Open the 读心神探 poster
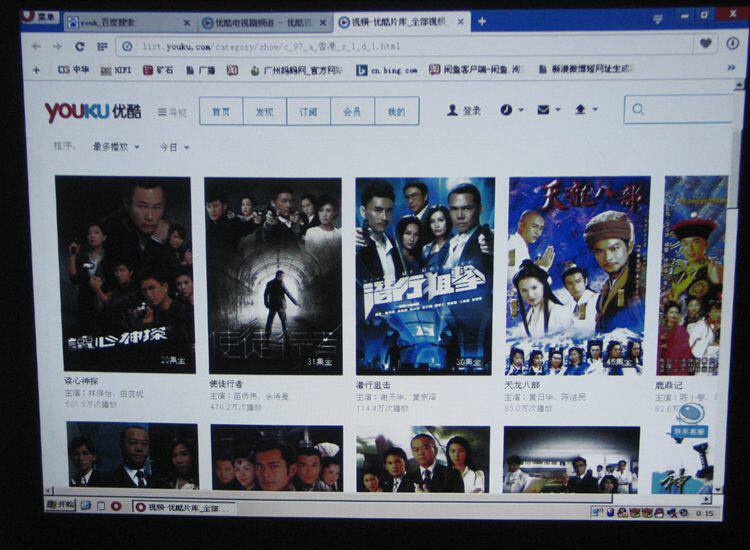750x550 pixels. click(x=125, y=274)
